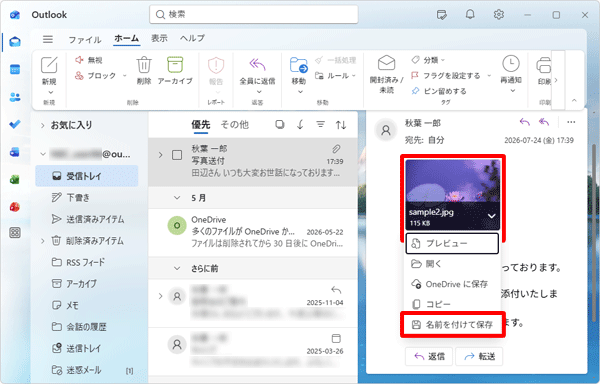Click the notification bell icon
Image resolution: width=600 pixels, height=384 pixels.
point(470,15)
